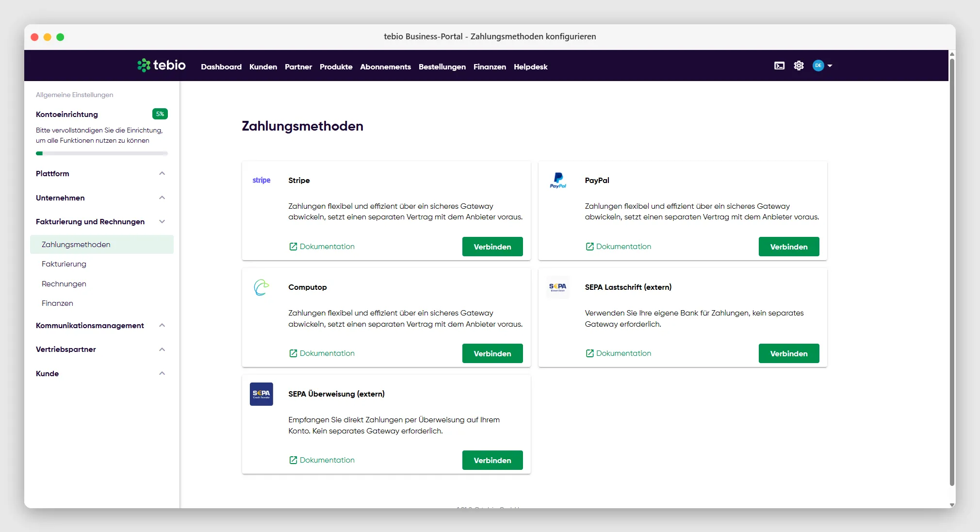The height and width of the screenshot is (532, 980).
Task: Click the Kommunikationsmanagement label
Action: coord(90,325)
